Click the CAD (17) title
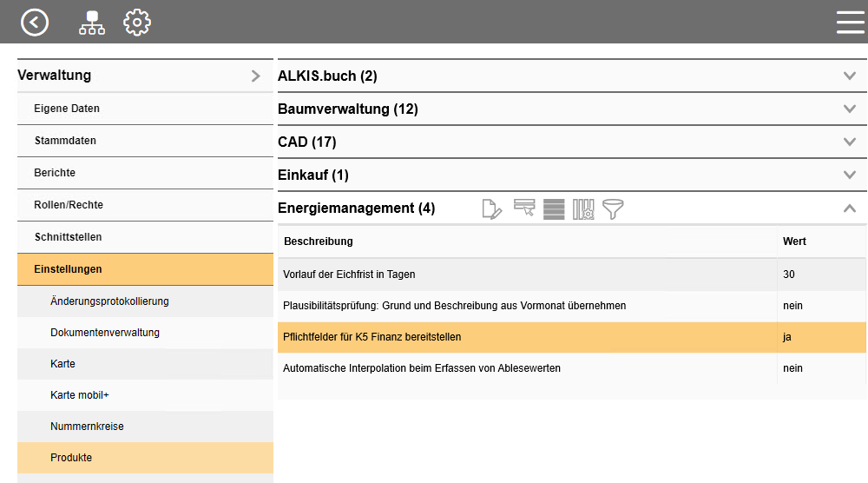This screenshot has width=868, height=483. tap(306, 142)
